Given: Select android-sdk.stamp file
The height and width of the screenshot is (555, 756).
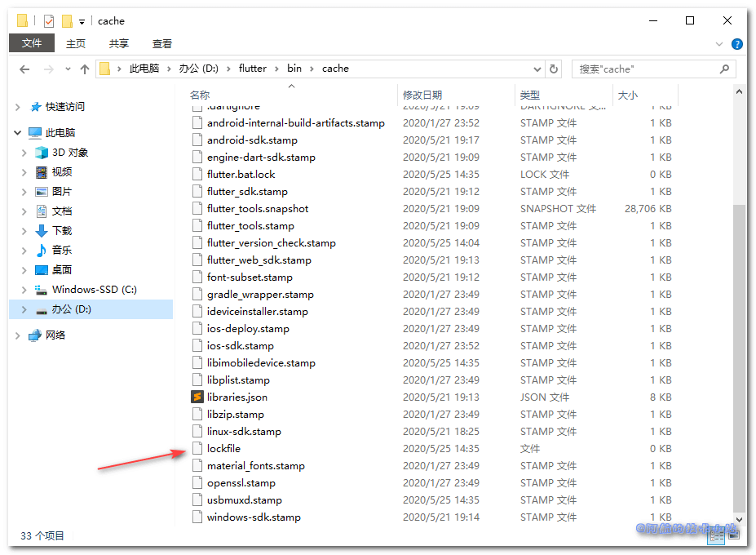Looking at the screenshot, I should (252, 140).
